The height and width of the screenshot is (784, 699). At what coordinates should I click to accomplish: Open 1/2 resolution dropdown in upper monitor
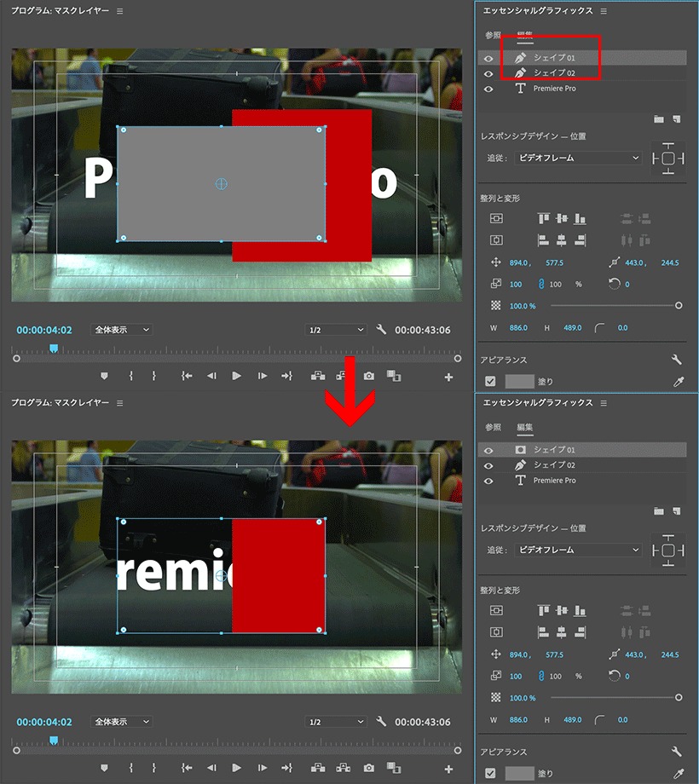(x=336, y=330)
